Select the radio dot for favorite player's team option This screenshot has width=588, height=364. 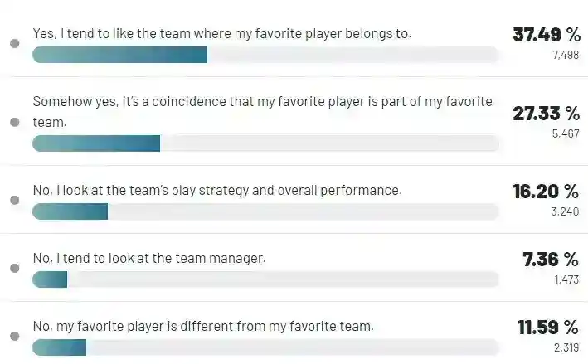tap(14, 44)
